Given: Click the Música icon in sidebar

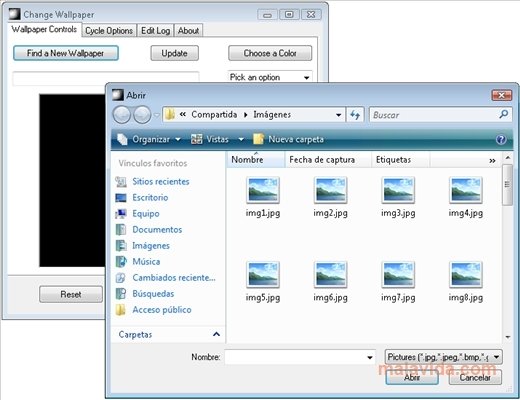Looking at the screenshot, I should (x=121, y=262).
